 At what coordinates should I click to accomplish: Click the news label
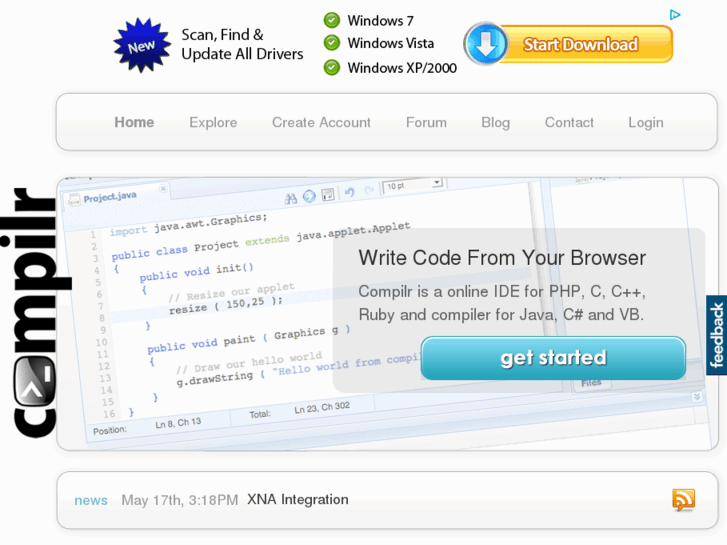[x=91, y=500]
